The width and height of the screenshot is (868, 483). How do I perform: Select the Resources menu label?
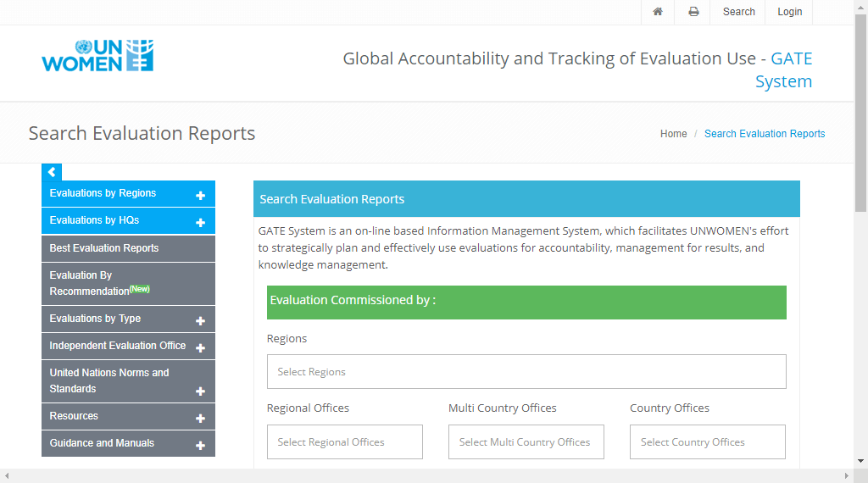[74, 416]
